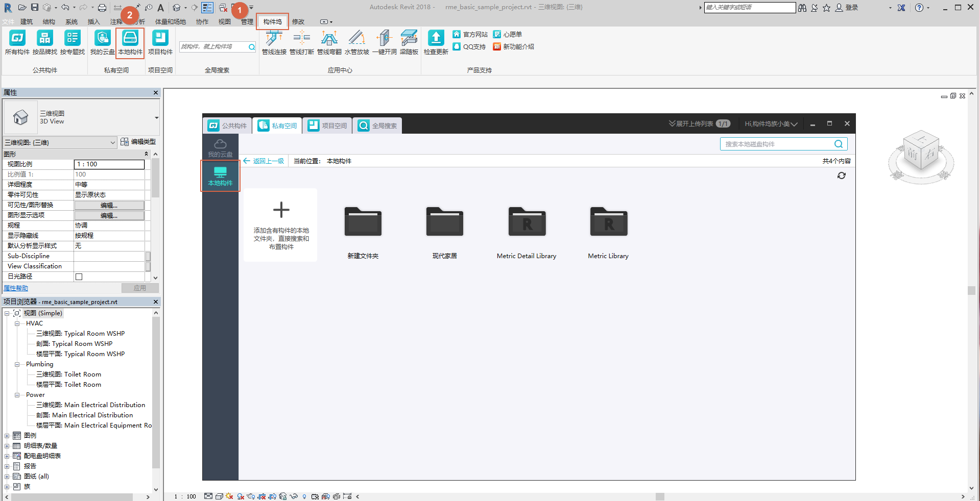The height and width of the screenshot is (501, 980).
Task: Open 所有构件 all components icon
Action: pyautogui.click(x=17, y=42)
